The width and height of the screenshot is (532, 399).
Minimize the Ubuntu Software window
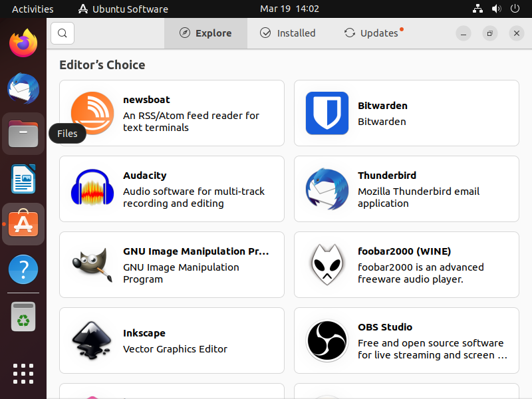464,33
